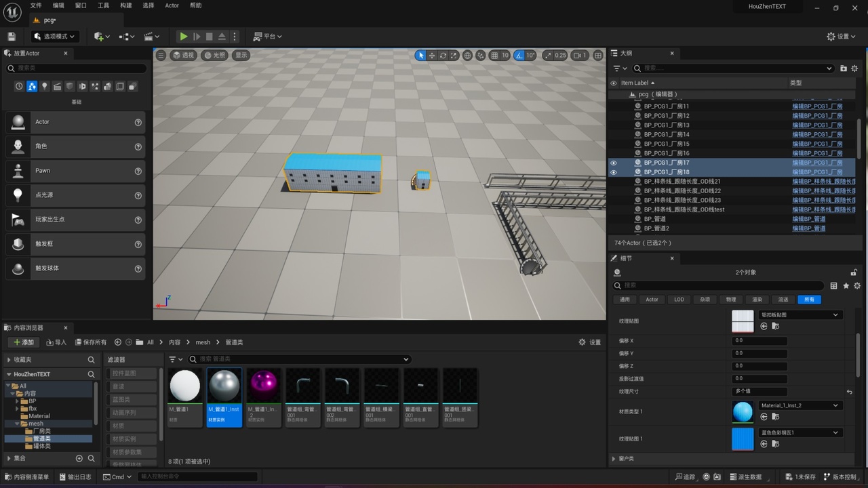
Task: Toggle visibility of BP_PCG1_厂房18
Action: coord(614,172)
